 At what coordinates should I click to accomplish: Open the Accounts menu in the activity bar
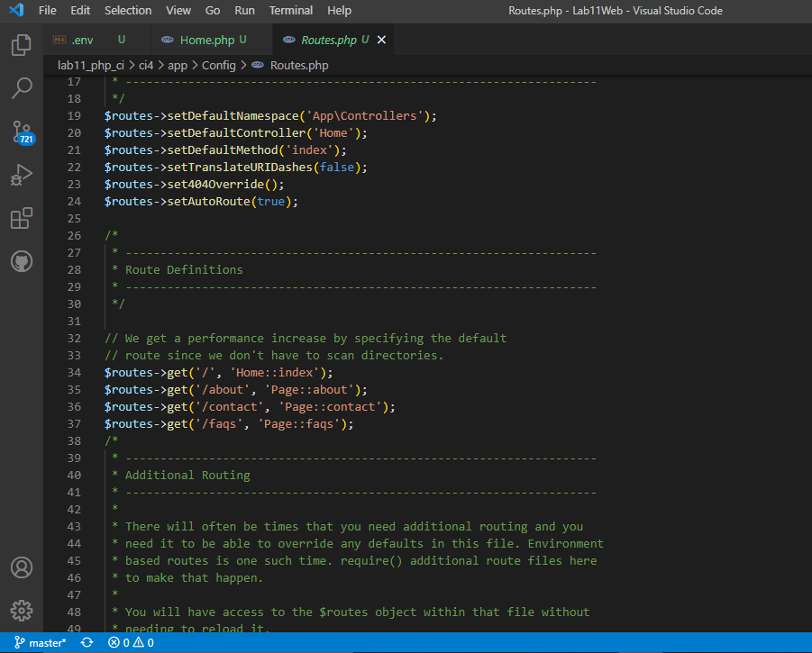click(22, 567)
